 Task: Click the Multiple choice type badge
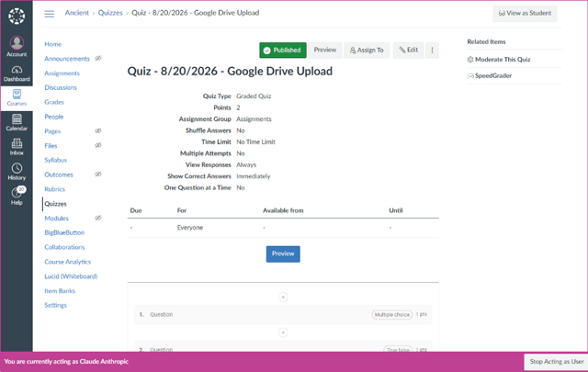point(392,315)
